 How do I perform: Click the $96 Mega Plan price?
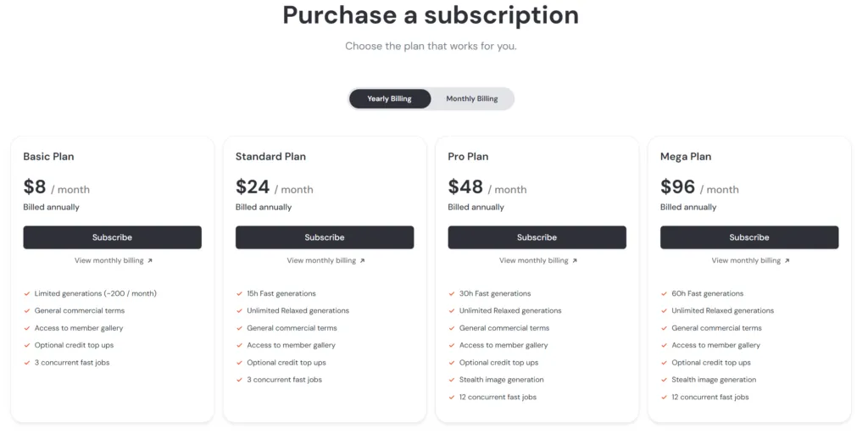pos(677,187)
